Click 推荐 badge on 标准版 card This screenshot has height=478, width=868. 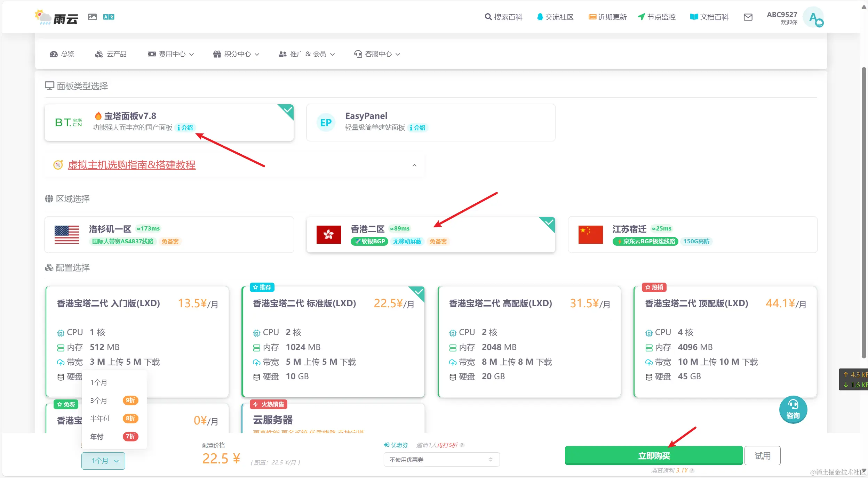[262, 287]
